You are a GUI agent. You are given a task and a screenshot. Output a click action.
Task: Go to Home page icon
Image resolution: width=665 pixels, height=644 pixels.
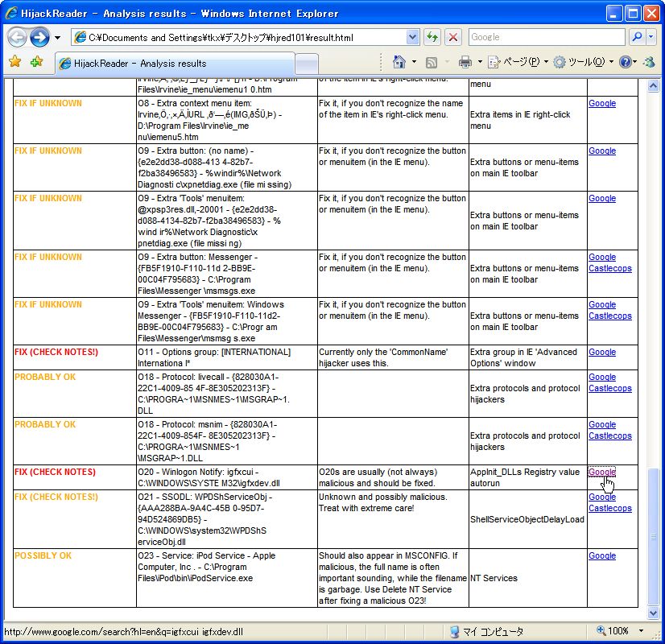click(399, 62)
